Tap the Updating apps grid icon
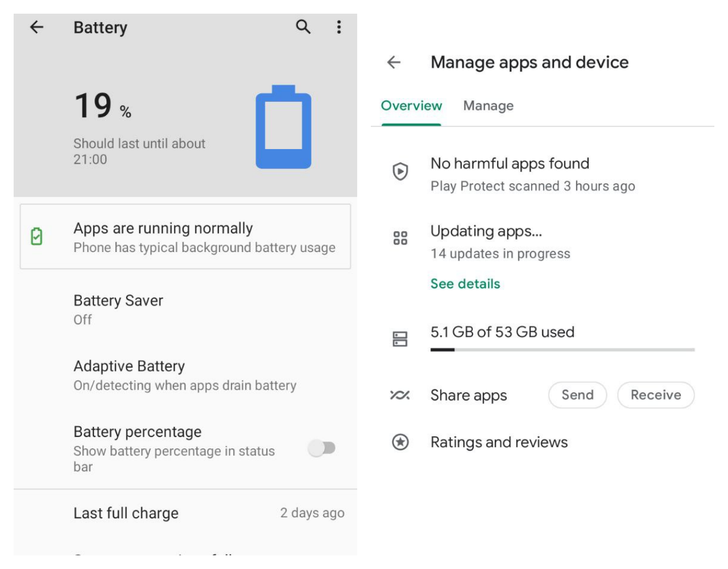 [400, 238]
